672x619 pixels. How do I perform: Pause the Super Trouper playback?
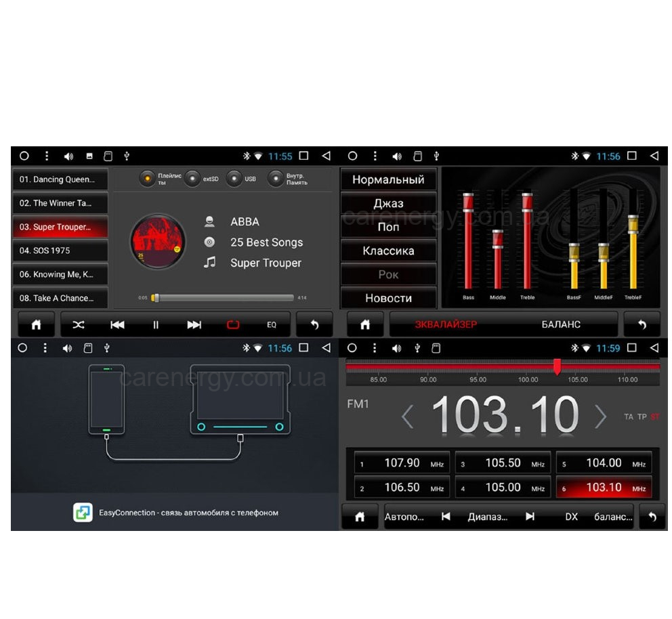tap(156, 325)
